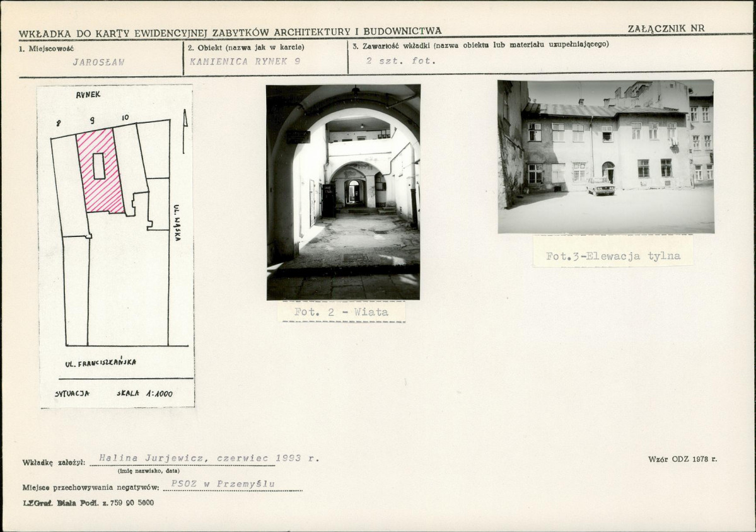The height and width of the screenshot is (532, 756).
Task: Select the pink hatched plot 9 on the map
Action: point(107,189)
